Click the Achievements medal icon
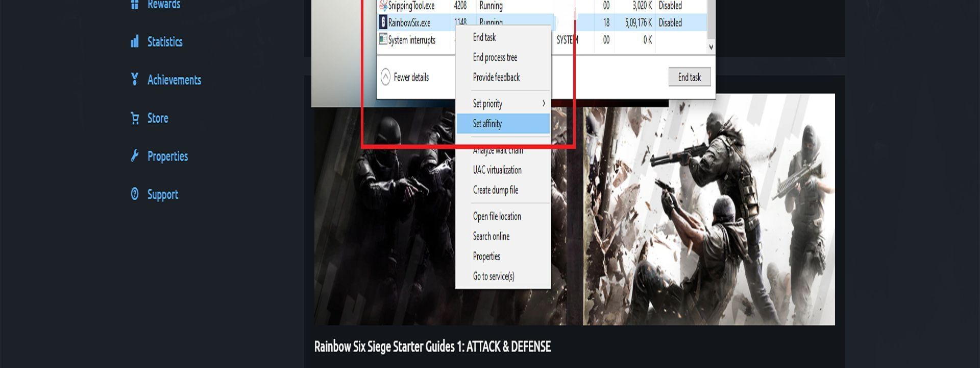The width and height of the screenshot is (980, 368). click(x=135, y=79)
